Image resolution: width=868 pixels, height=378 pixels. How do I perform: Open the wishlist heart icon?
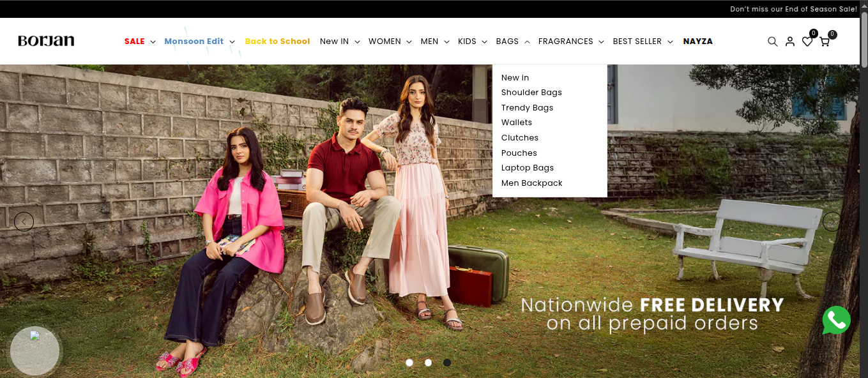[x=807, y=42]
